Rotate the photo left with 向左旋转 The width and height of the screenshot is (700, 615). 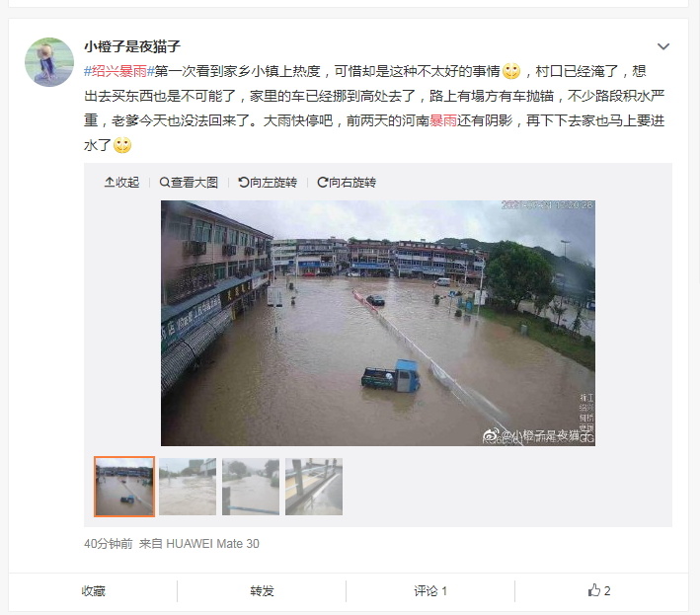(268, 182)
